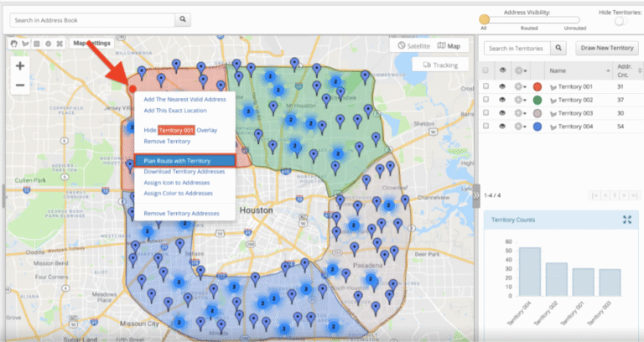644x342 pixels.
Task: Switch the map to Satellite view
Action: point(414,46)
